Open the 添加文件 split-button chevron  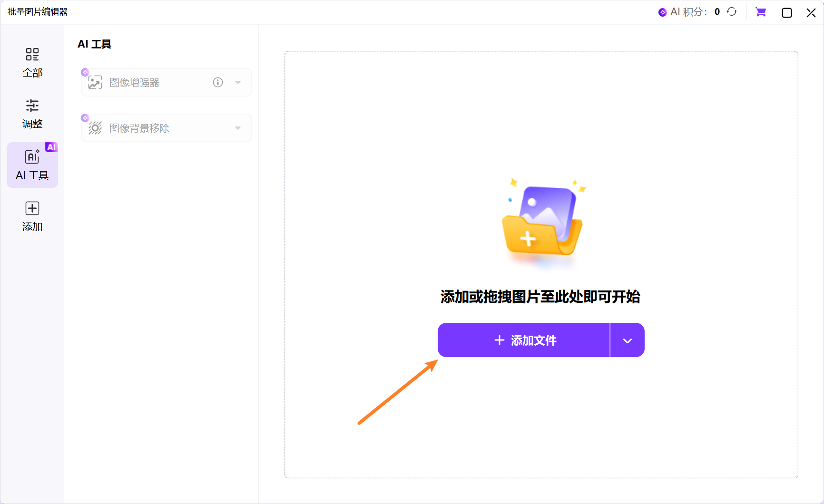tap(627, 340)
